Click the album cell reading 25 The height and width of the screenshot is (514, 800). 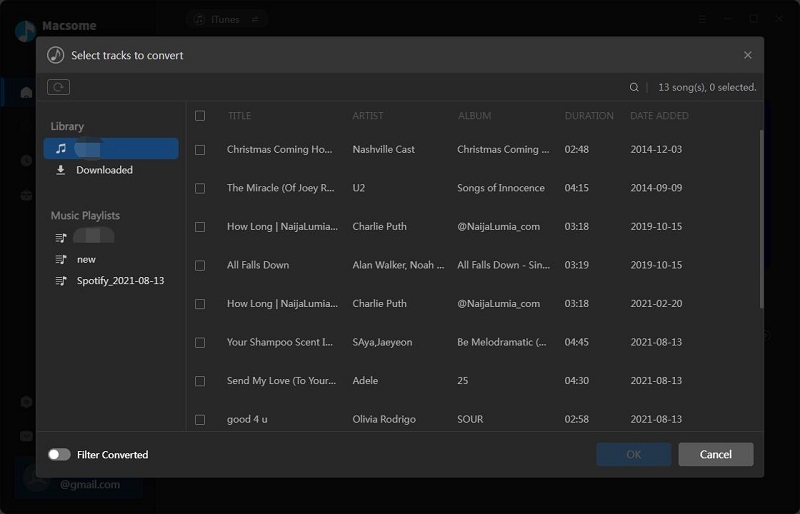462,380
